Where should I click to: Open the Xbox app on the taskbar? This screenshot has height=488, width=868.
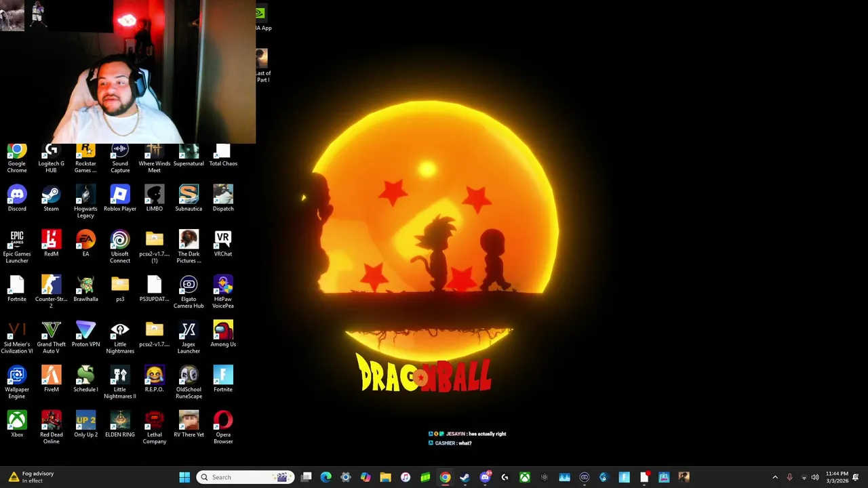click(524, 477)
